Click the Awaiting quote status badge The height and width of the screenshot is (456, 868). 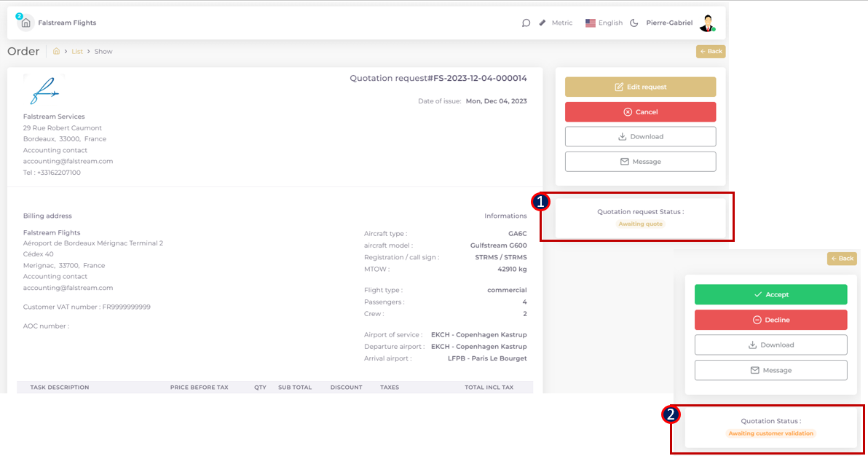pos(641,224)
